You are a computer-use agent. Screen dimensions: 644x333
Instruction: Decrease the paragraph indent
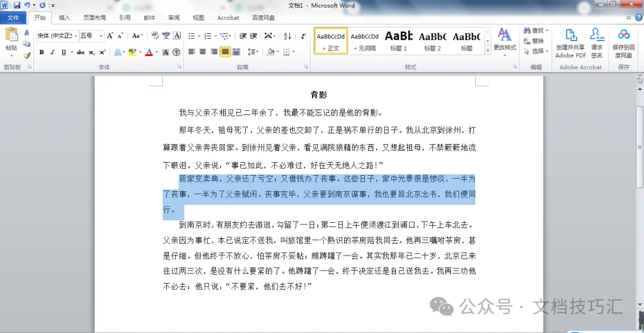coord(243,36)
